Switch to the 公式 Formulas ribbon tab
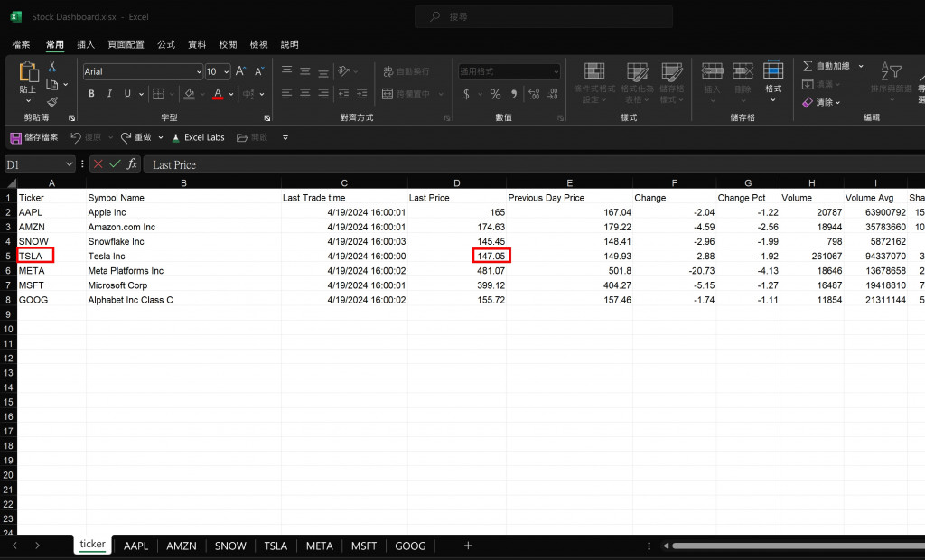 pyautogui.click(x=166, y=44)
